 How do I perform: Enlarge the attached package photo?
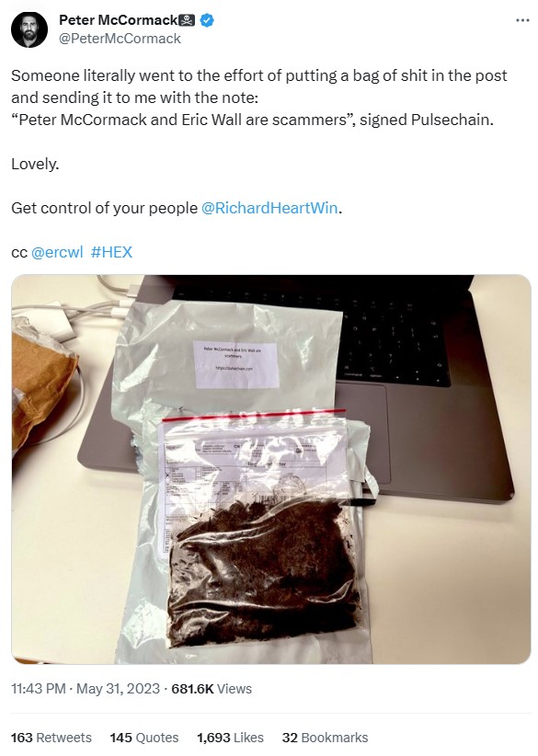click(271, 469)
